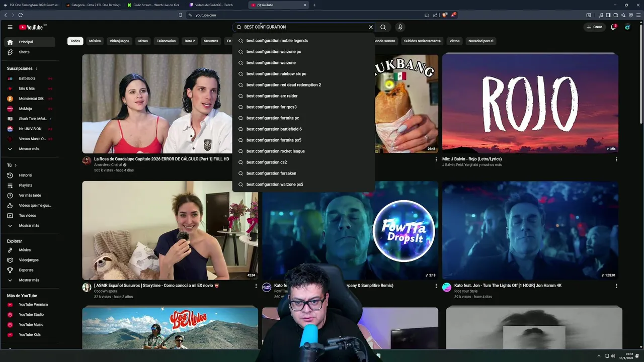Select the Dota 2 filter chip
The width and height of the screenshot is (644, 362).
tap(190, 41)
